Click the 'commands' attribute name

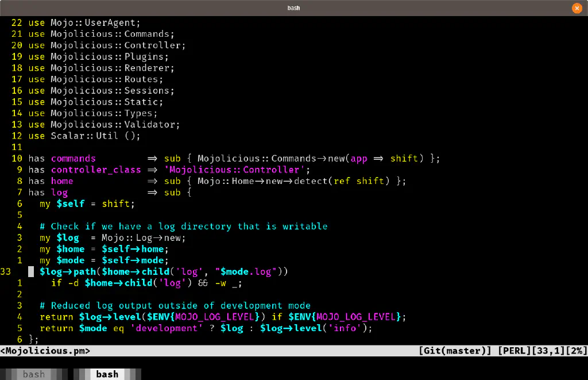tap(73, 159)
